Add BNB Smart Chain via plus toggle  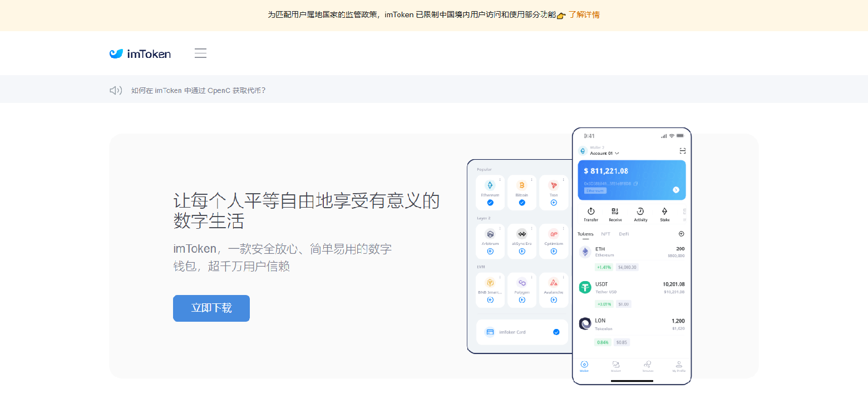point(490,299)
